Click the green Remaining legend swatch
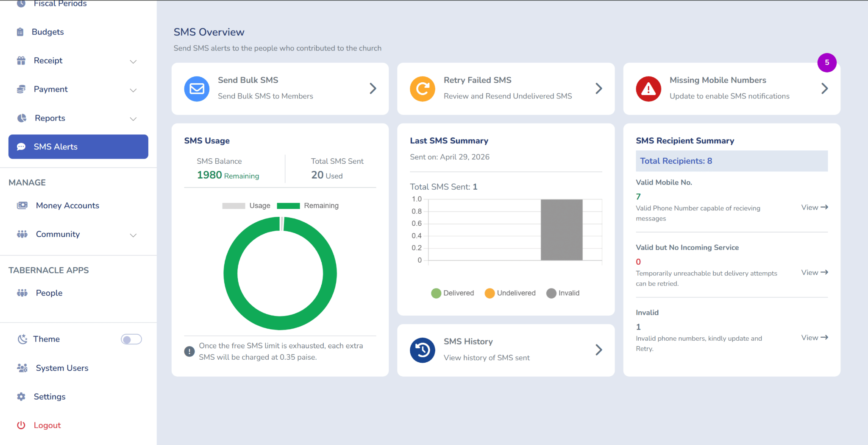Viewport: 868px width, 445px height. point(288,206)
